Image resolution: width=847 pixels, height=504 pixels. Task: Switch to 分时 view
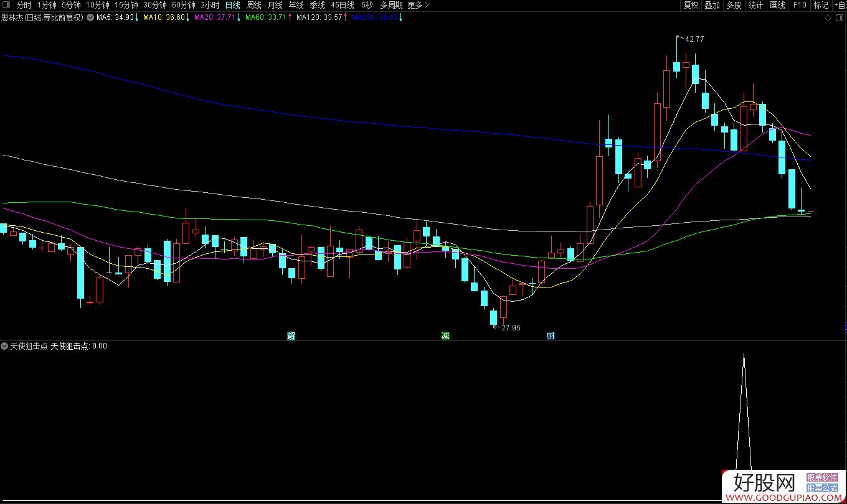[x=24, y=5]
